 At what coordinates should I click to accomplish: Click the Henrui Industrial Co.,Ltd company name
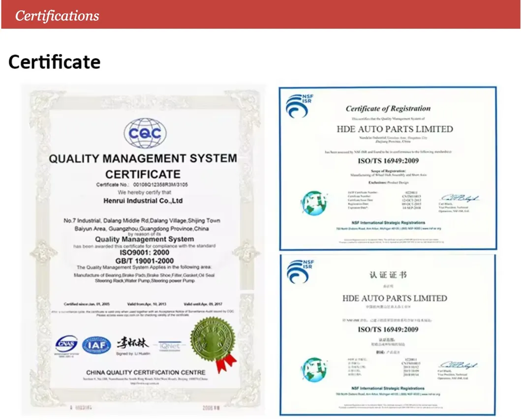point(143,201)
